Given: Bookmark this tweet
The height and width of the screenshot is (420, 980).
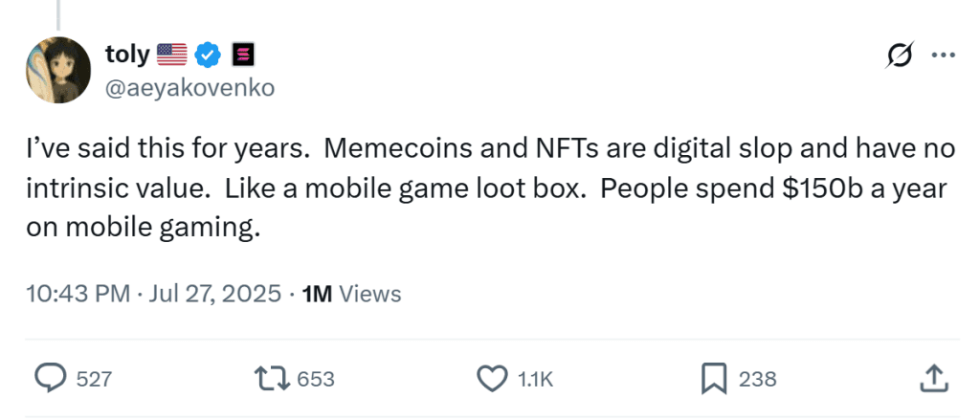Looking at the screenshot, I should [713, 379].
